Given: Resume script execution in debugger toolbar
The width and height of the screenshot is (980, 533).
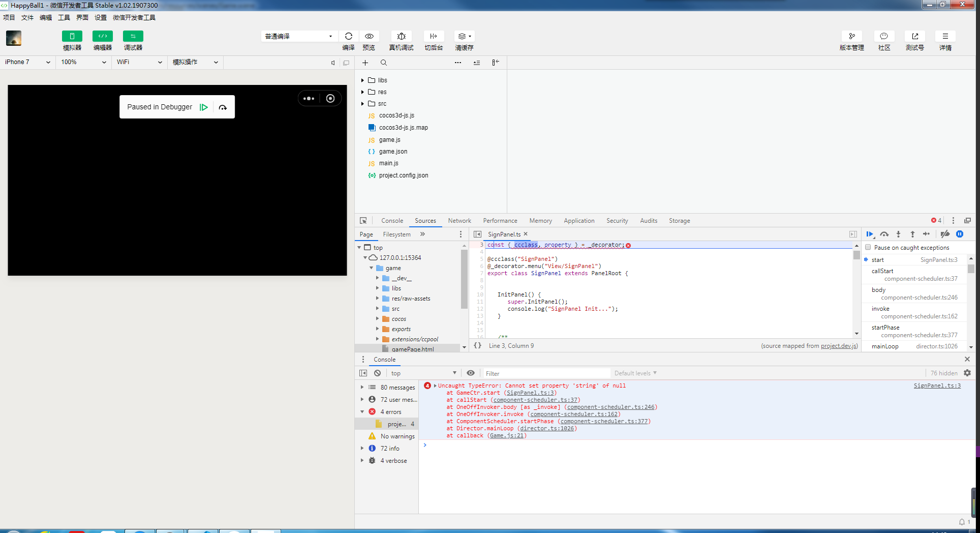Looking at the screenshot, I should [x=870, y=234].
